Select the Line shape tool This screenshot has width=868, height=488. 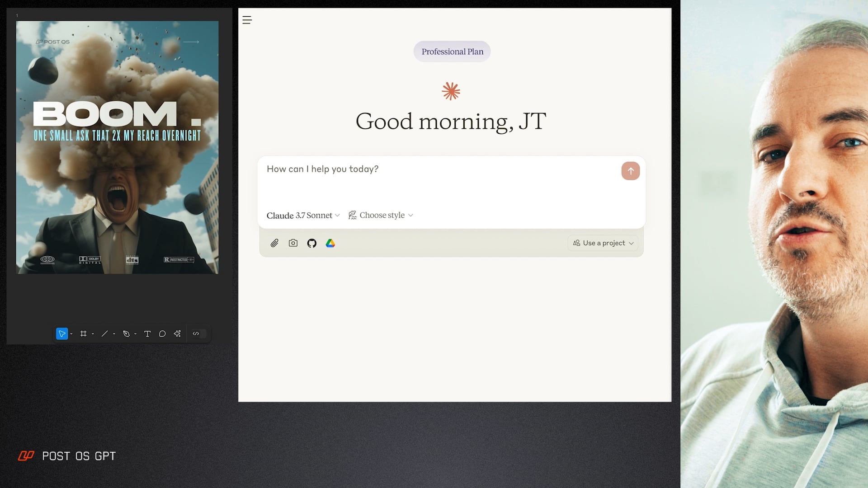(104, 334)
